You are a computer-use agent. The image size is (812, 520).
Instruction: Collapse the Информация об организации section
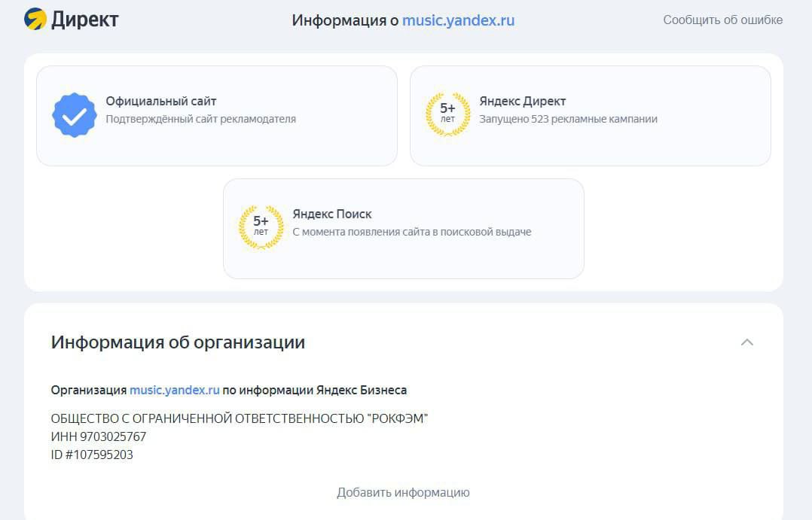click(746, 342)
